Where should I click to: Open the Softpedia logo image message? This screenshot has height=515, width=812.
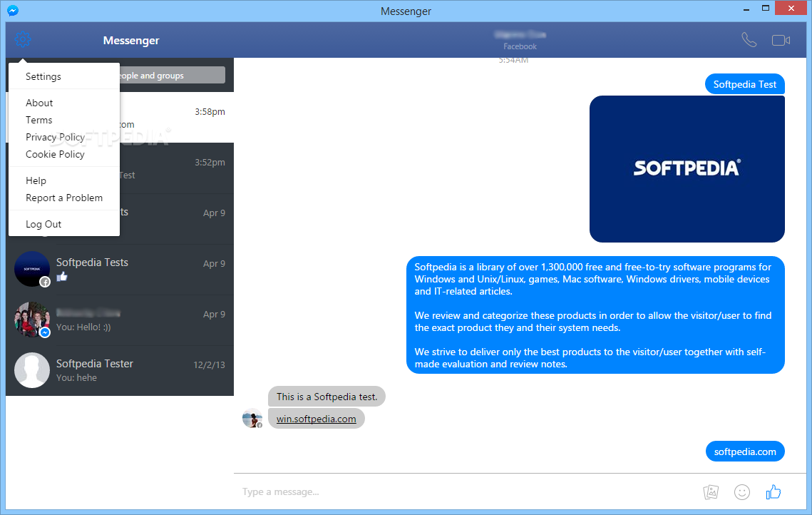click(x=687, y=169)
